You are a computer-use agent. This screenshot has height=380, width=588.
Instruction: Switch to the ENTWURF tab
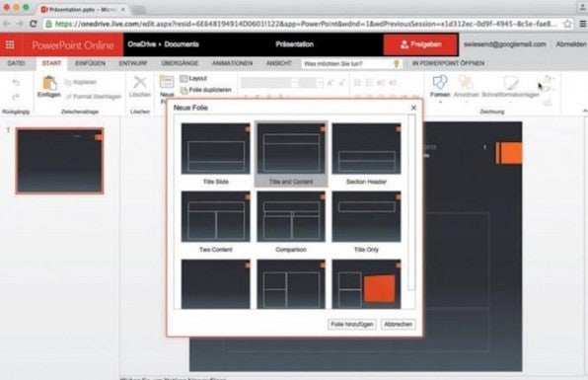click(133, 63)
